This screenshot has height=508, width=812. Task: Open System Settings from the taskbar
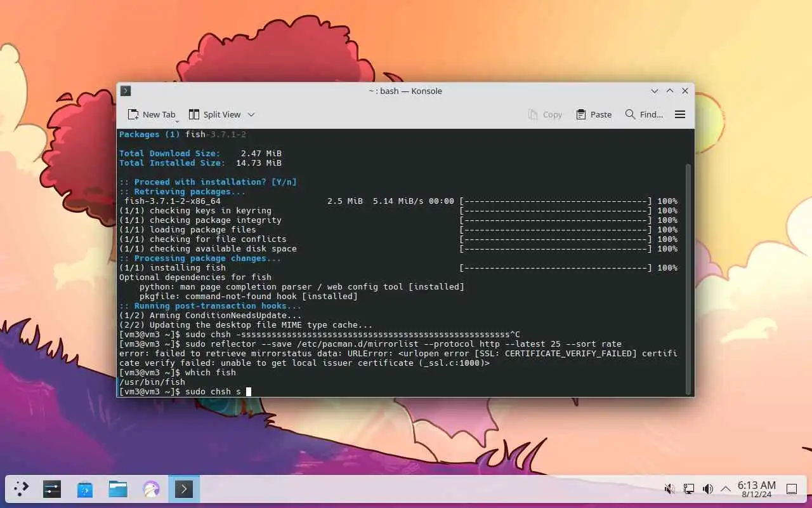[x=52, y=489]
